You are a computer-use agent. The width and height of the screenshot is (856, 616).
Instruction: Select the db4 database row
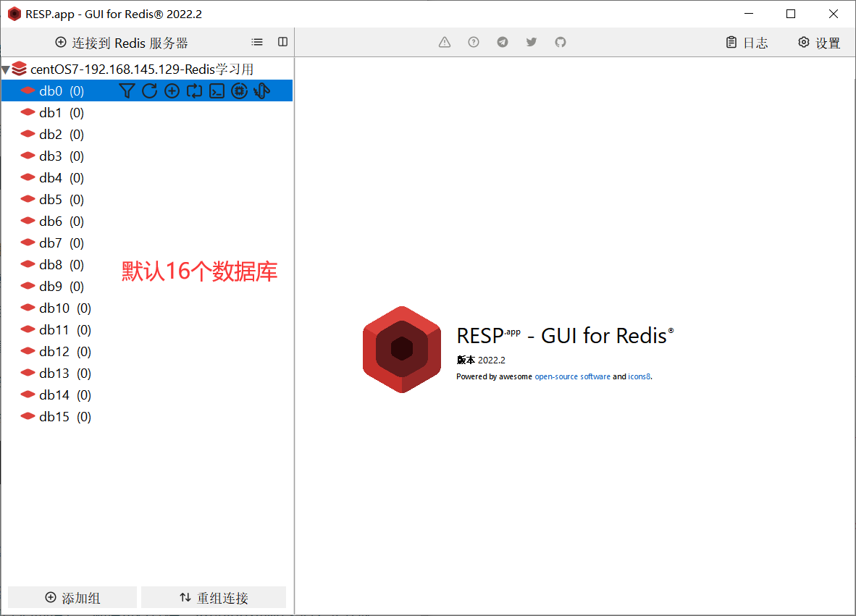(147, 178)
